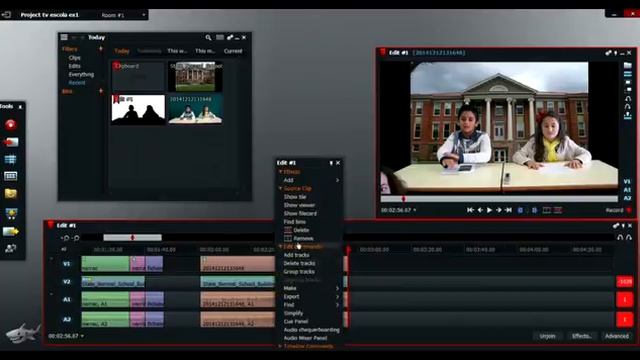Open the folder icon in the viewer sidebar
The image size is (640, 360).
pyautogui.click(x=627, y=65)
